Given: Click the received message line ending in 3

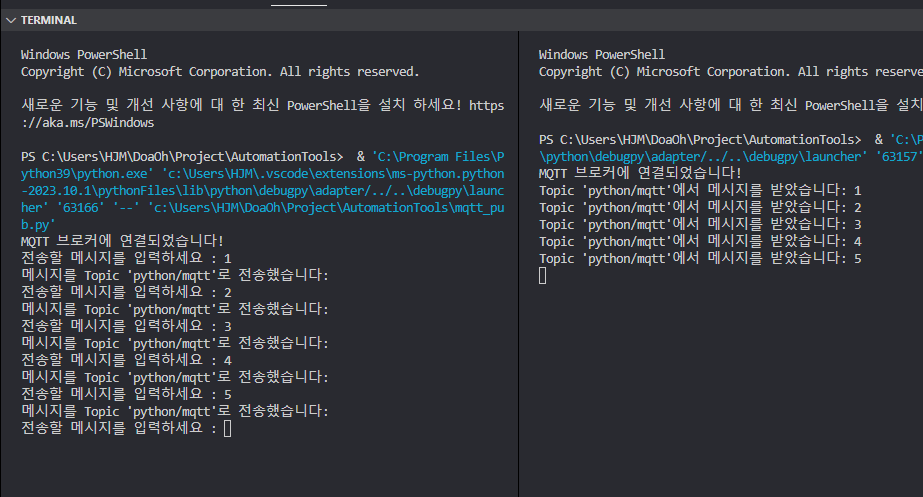Looking at the screenshot, I should [700, 224].
